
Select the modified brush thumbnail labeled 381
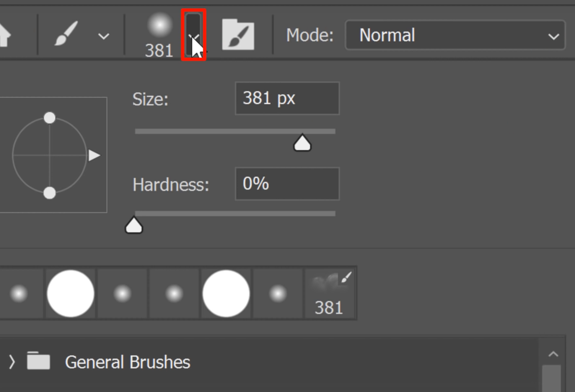[x=330, y=293]
